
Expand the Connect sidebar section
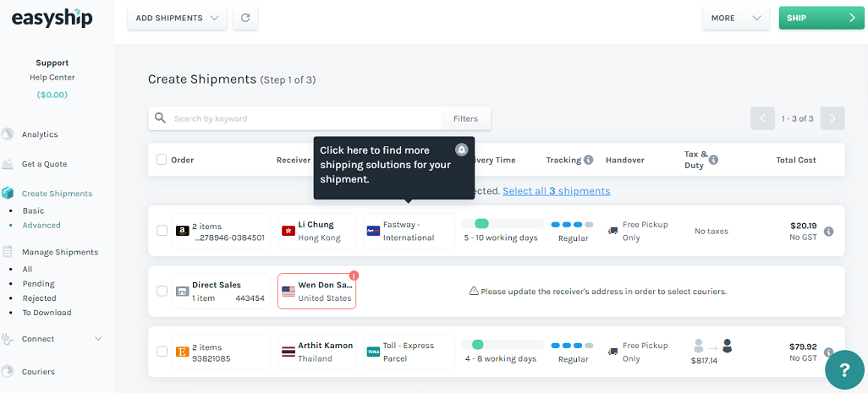98,339
